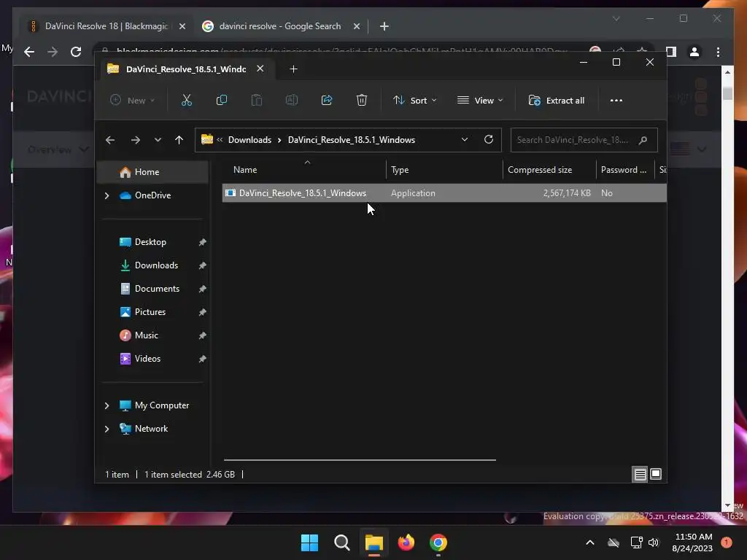Open the View dropdown menu
This screenshot has height=560, width=747.
click(480, 101)
